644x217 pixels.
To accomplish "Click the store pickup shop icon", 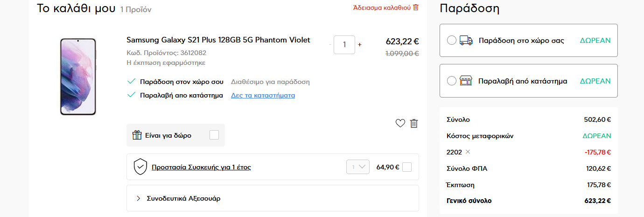I will point(466,81).
